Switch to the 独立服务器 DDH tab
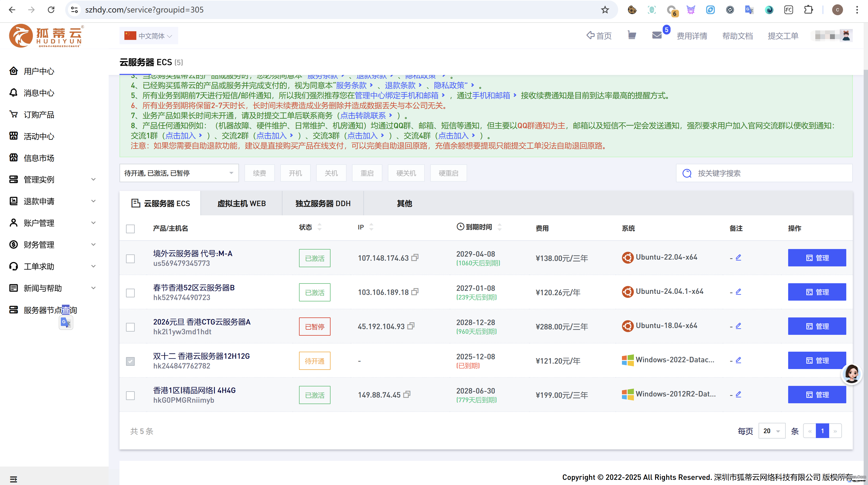The image size is (868, 485). [x=323, y=203]
